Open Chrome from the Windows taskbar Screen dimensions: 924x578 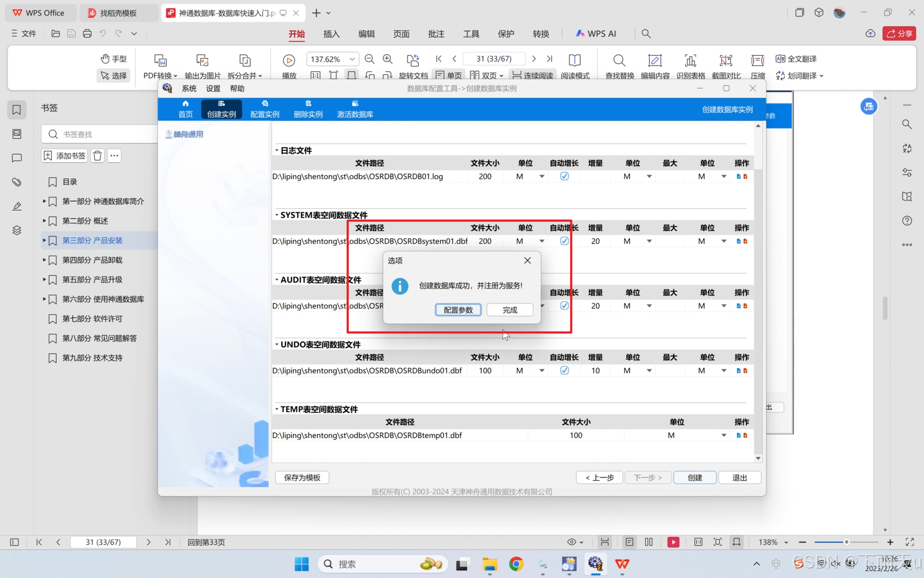point(516,564)
